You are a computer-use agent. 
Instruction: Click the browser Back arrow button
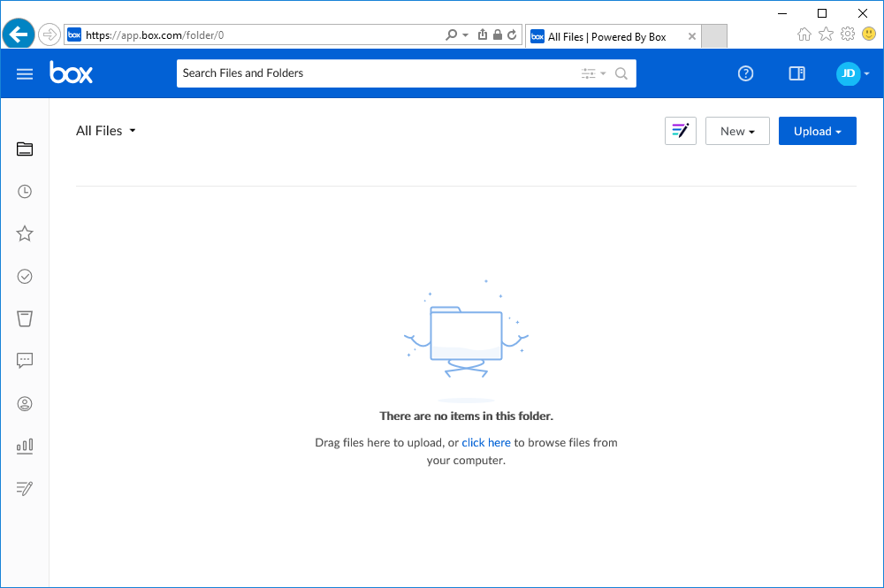coord(18,34)
